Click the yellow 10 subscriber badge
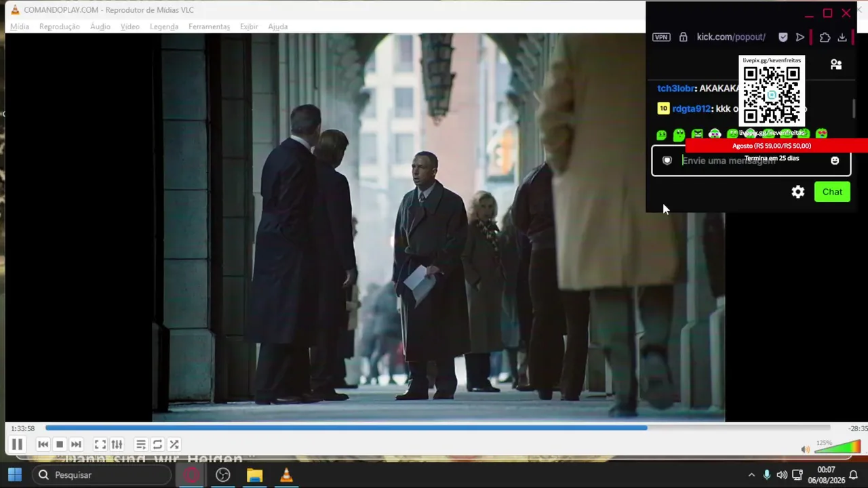 click(x=663, y=108)
